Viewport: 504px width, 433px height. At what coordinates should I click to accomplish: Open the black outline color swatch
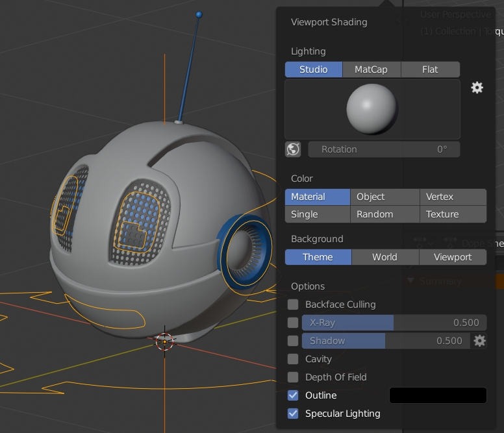[438, 395]
